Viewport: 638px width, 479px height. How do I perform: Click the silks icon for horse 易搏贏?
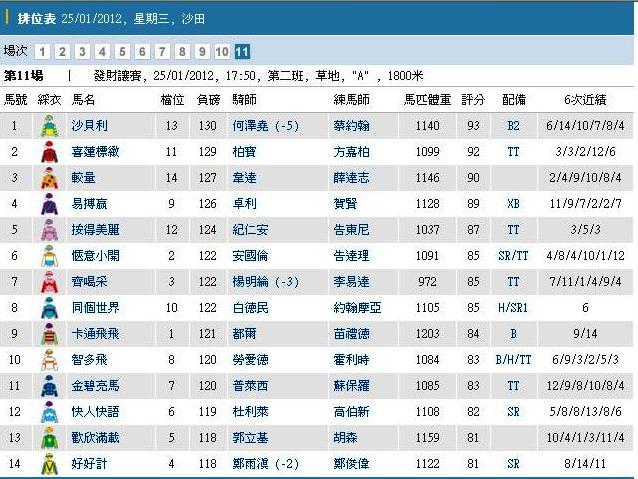tap(48, 204)
